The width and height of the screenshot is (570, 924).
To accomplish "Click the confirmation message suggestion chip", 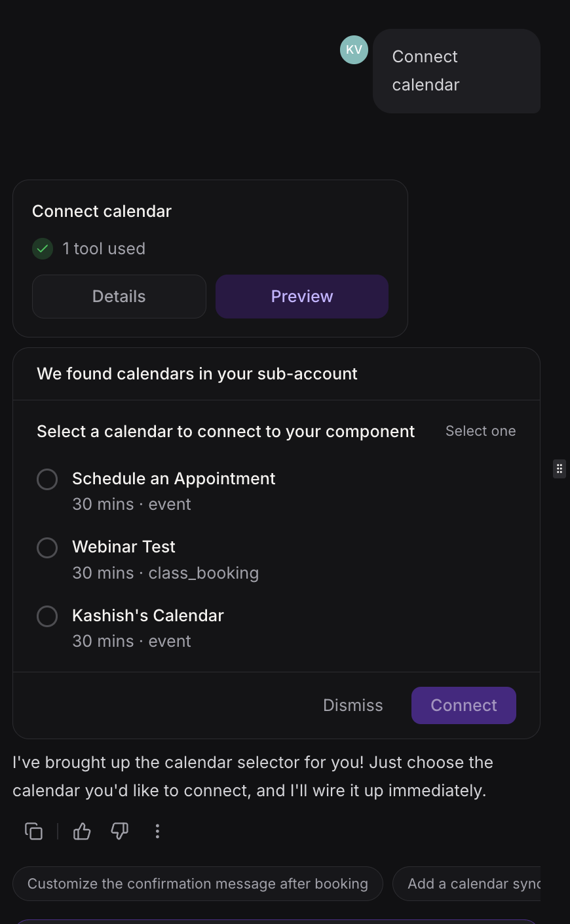I will pos(197,884).
